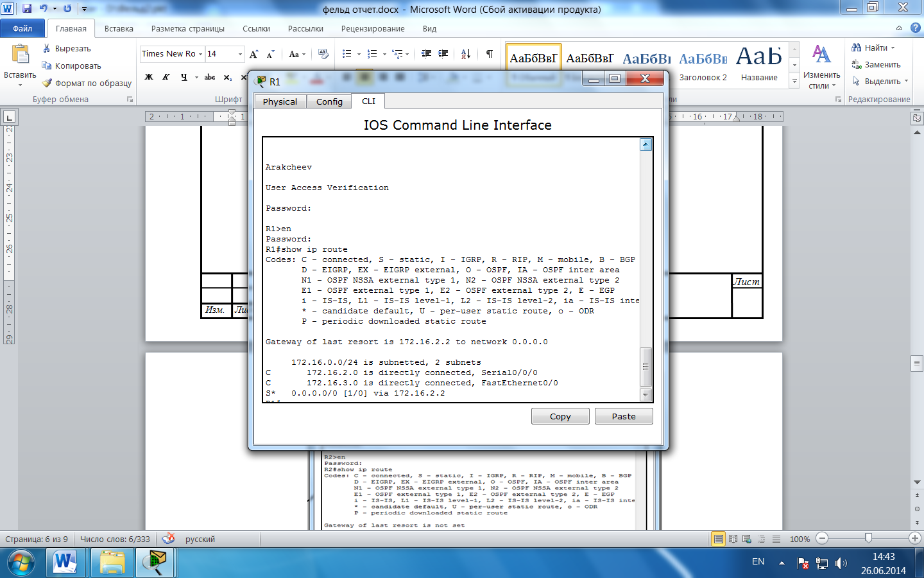
Task: Click the zoom slider handle
Action: click(x=869, y=538)
